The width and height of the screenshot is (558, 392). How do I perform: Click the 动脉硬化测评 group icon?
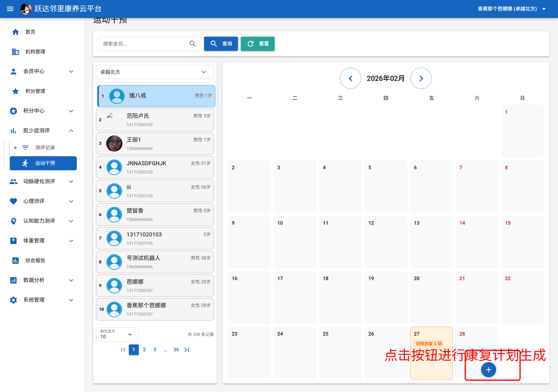click(x=13, y=181)
